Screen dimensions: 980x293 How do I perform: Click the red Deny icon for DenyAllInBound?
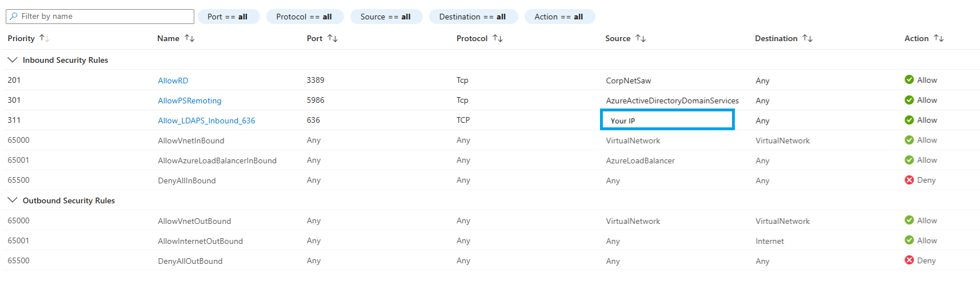[909, 180]
